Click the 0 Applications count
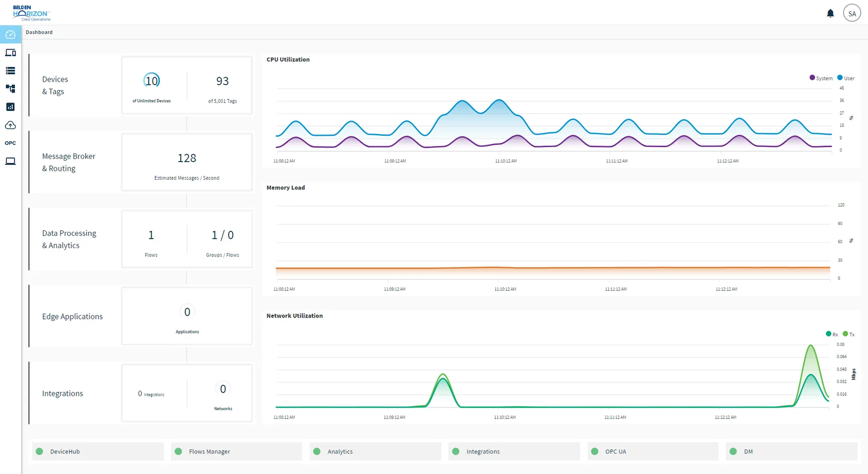 click(187, 312)
